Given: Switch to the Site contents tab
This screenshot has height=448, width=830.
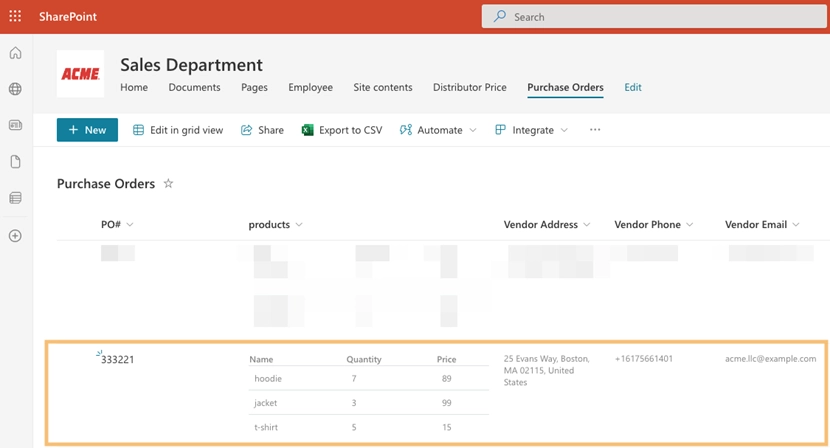Looking at the screenshot, I should (x=382, y=88).
